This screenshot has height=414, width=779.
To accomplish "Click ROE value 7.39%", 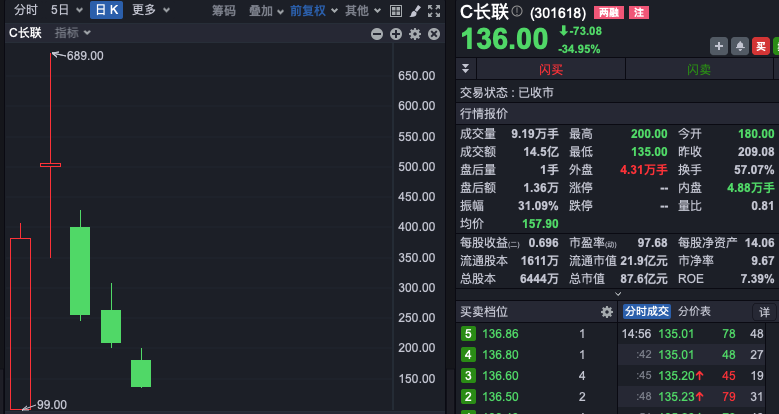I will 757,279.
